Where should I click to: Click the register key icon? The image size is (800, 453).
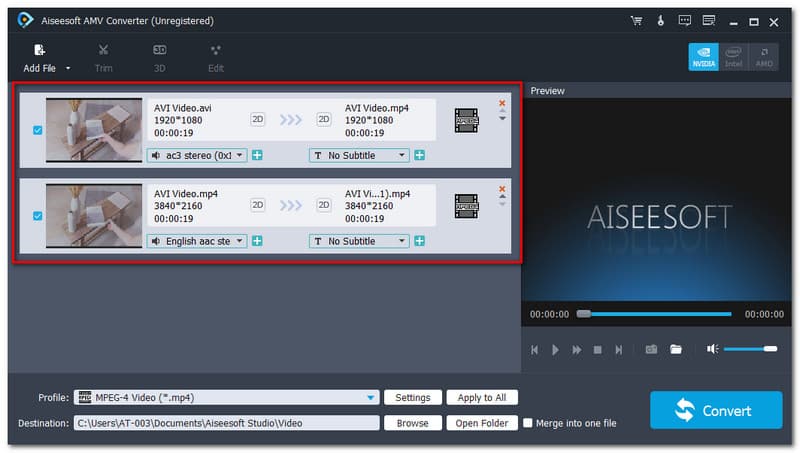[x=661, y=21]
